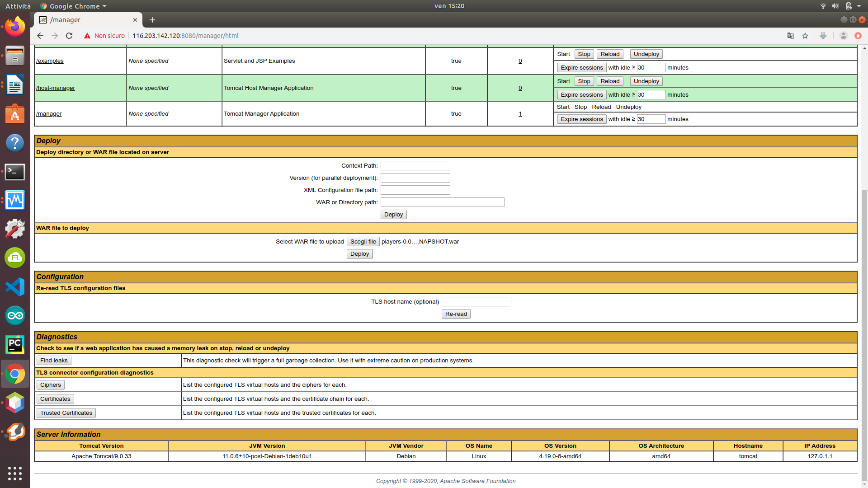
Task: Select the /manager browser tab
Action: pyautogui.click(x=88, y=20)
